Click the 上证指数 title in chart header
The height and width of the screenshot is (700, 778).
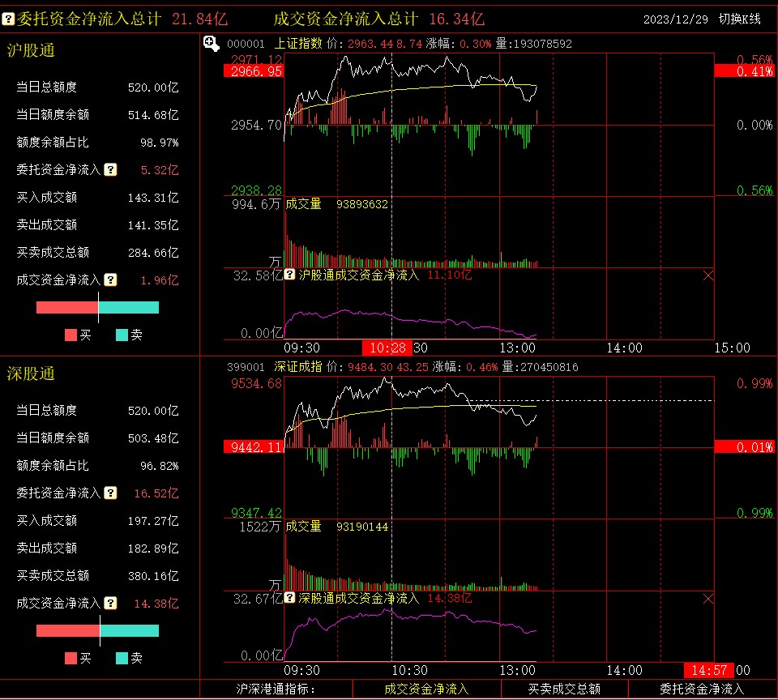pyautogui.click(x=298, y=44)
